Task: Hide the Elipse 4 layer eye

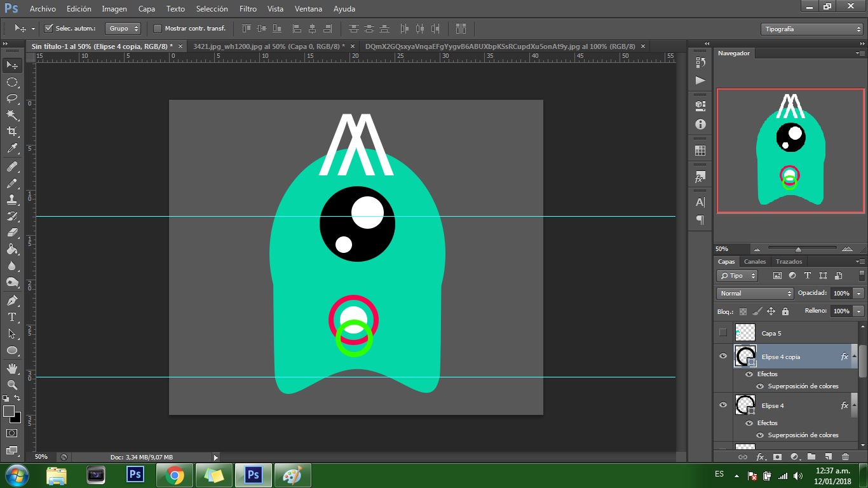Action: pos(723,405)
